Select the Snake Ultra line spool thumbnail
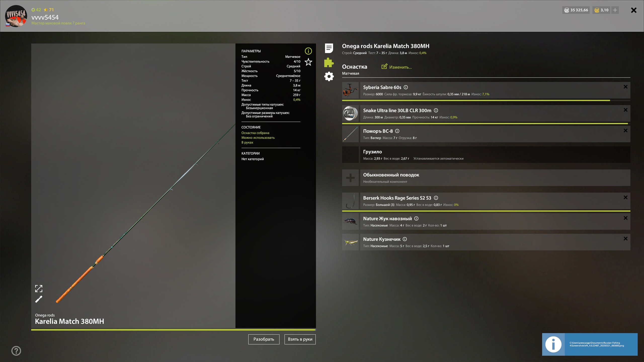This screenshot has height=362, width=644. [350, 113]
